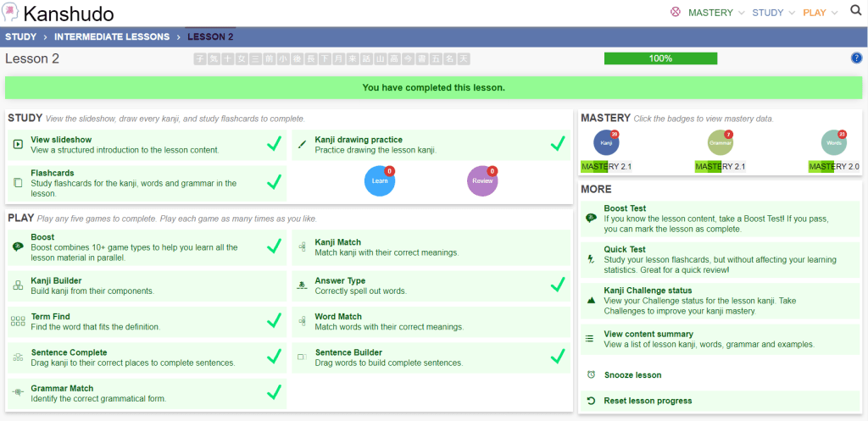Viewport: 868px width, 421px height.
Task: Click the Kanji drawing practice pencil icon
Action: pyautogui.click(x=302, y=145)
